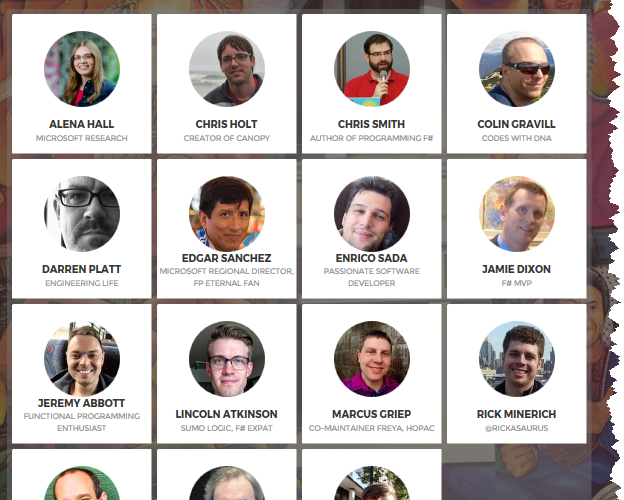Image resolution: width=624 pixels, height=500 pixels.
Task: Click Rick Minerich's skyline photo
Action: pos(517,359)
